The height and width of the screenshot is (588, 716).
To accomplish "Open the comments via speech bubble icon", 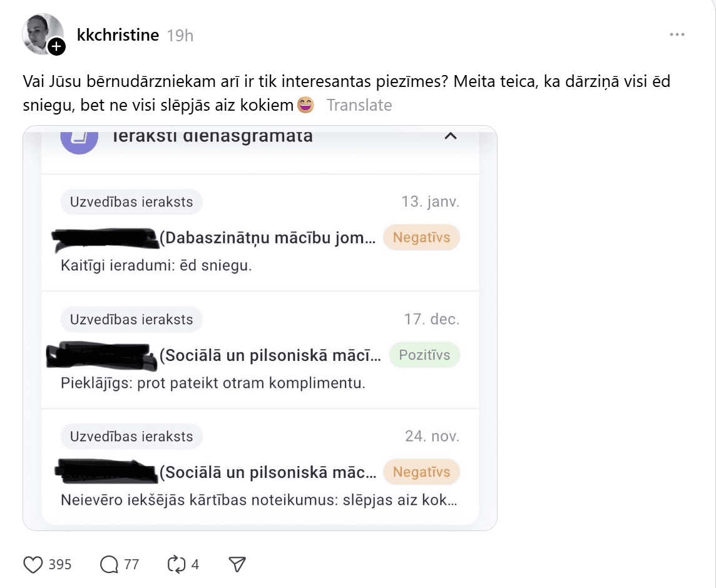I will (110, 565).
